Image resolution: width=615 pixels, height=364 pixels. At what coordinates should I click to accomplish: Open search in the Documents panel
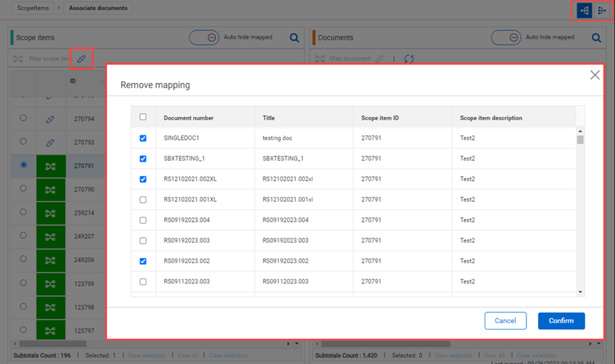596,38
